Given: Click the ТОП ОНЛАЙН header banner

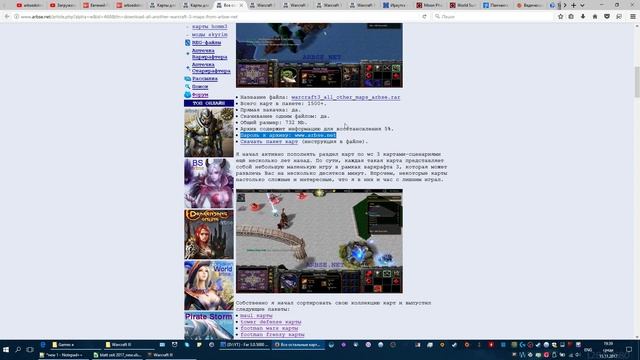Looking at the screenshot, I should pyautogui.click(x=209, y=103).
